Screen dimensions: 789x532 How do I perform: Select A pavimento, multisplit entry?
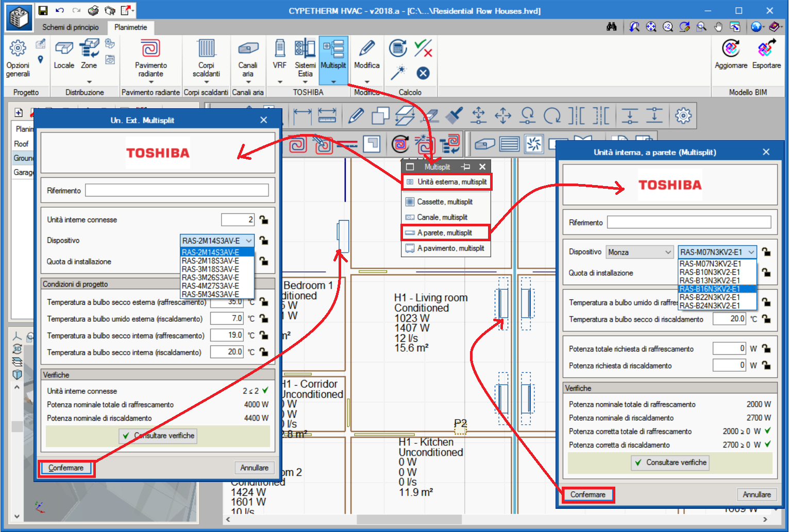(446, 248)
